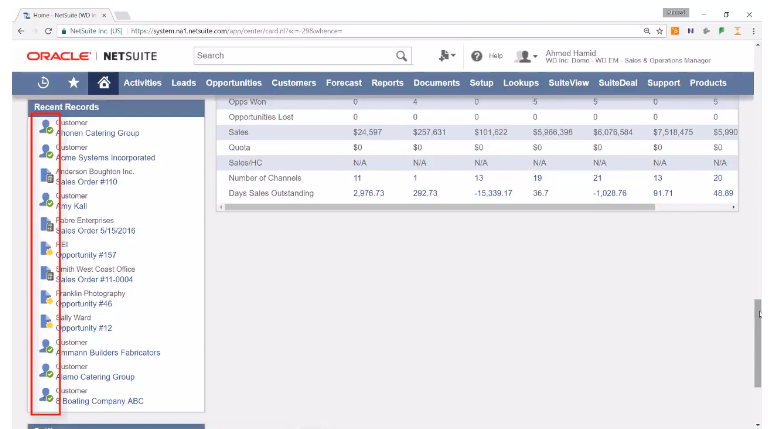
Task: Open Ammann Builders Fabricators link
Action: [108, 353]
